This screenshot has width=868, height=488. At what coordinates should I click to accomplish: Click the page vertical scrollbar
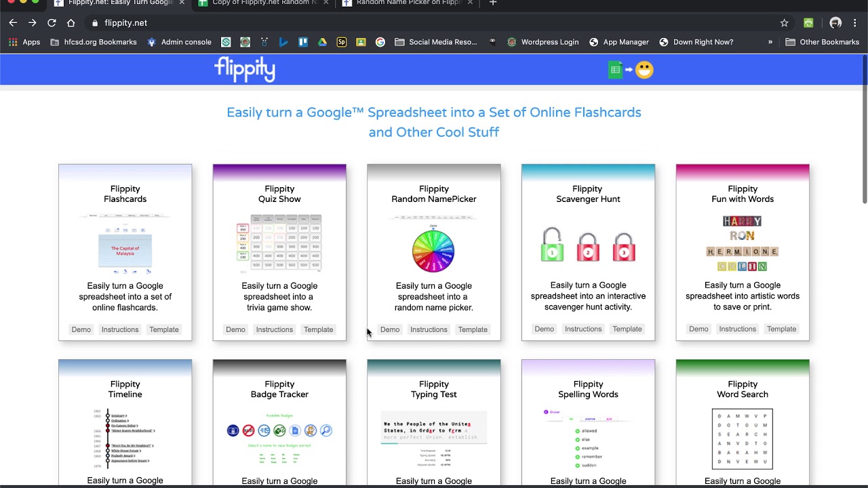(864, 129)
